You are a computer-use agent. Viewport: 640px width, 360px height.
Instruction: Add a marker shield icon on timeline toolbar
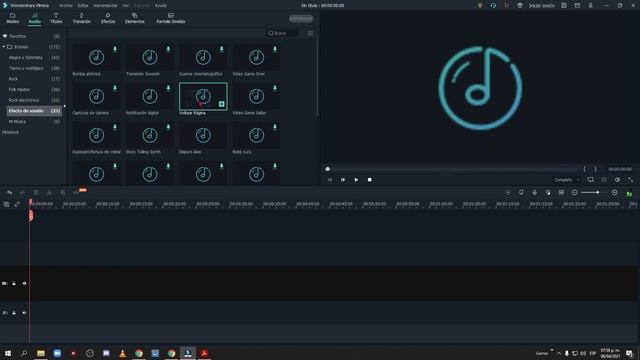(x=521, y=193)
